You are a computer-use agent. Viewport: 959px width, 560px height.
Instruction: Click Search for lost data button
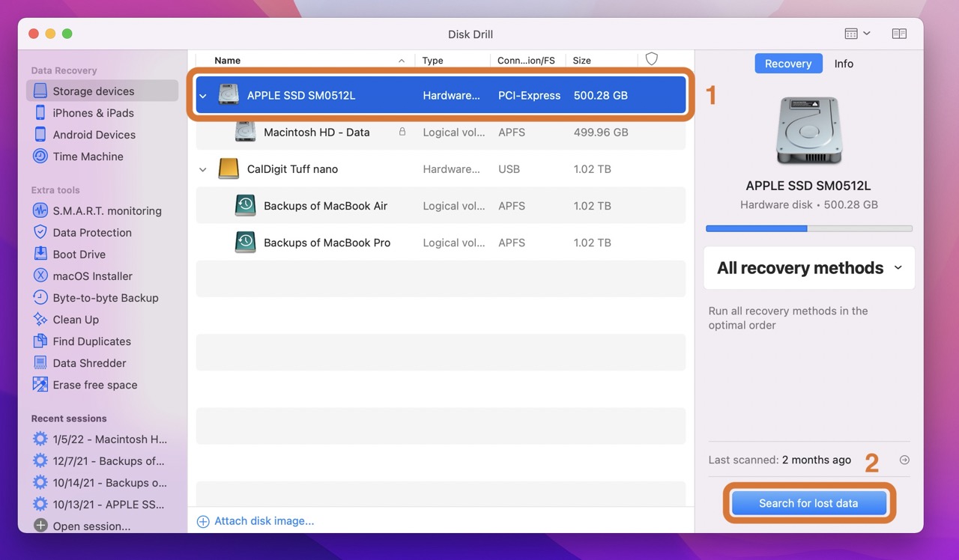tap(808, 503)
